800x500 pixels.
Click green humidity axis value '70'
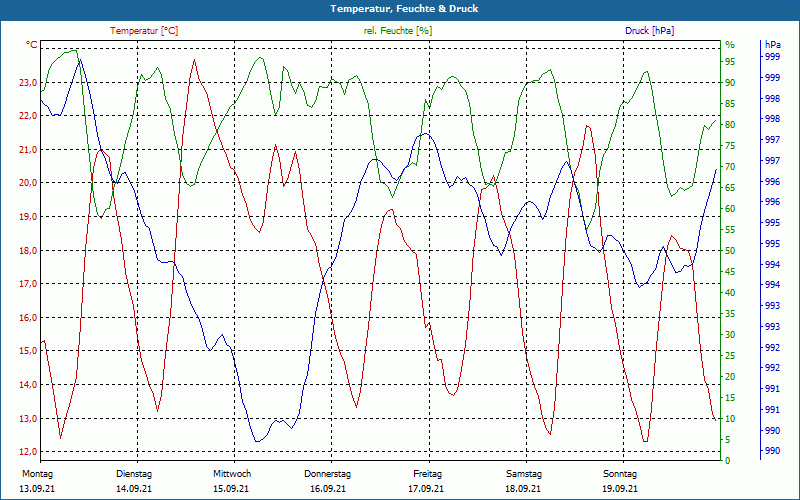pyautogui.click(x=730, y=167)
